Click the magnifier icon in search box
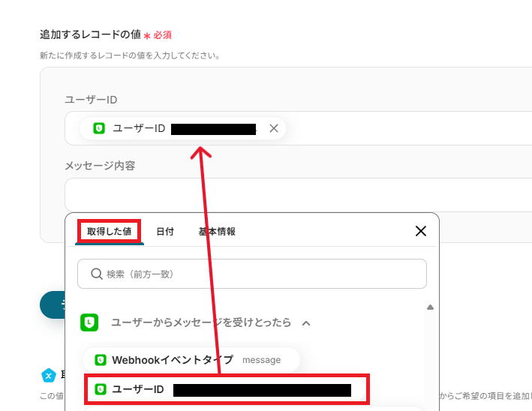This screenshot has width=532, height=411. [97, 274]
